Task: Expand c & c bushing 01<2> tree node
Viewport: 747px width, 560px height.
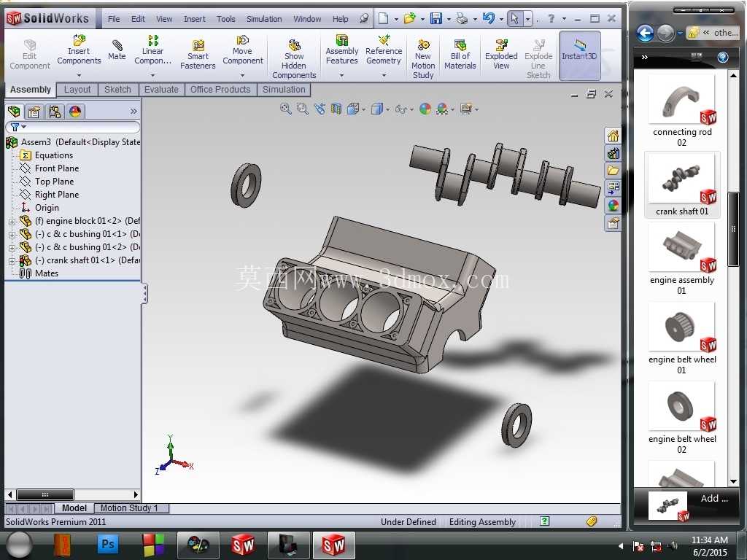Action: (12, 248)
